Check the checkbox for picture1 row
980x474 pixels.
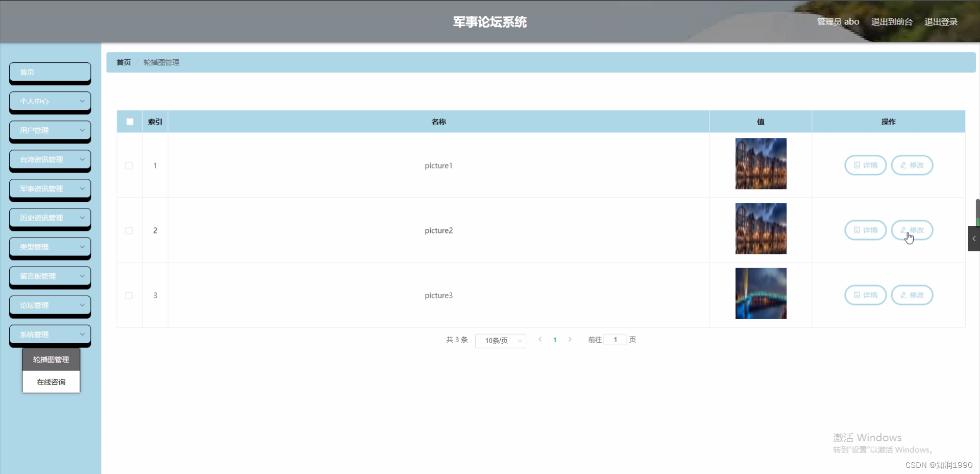pos(129,165)
